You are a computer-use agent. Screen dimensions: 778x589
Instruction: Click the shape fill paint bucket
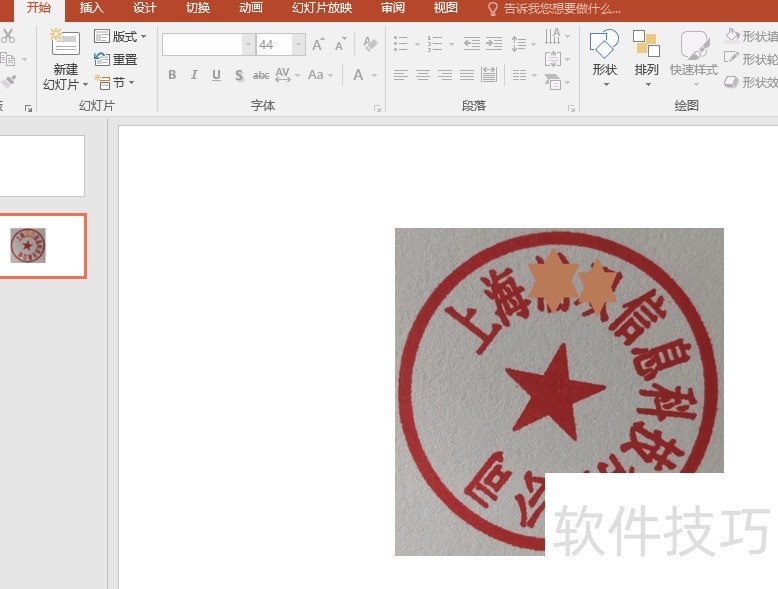[733, 36]
